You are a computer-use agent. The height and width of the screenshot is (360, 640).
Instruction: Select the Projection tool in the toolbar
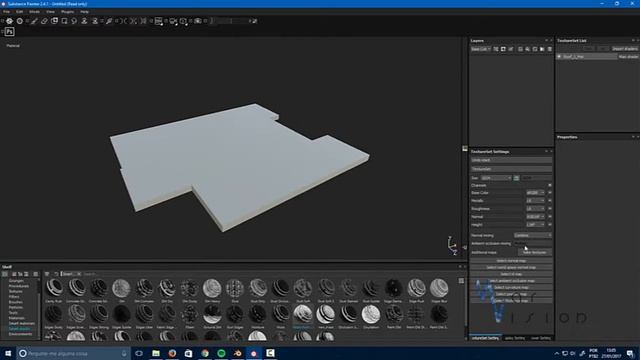click(x=54, y=21)
